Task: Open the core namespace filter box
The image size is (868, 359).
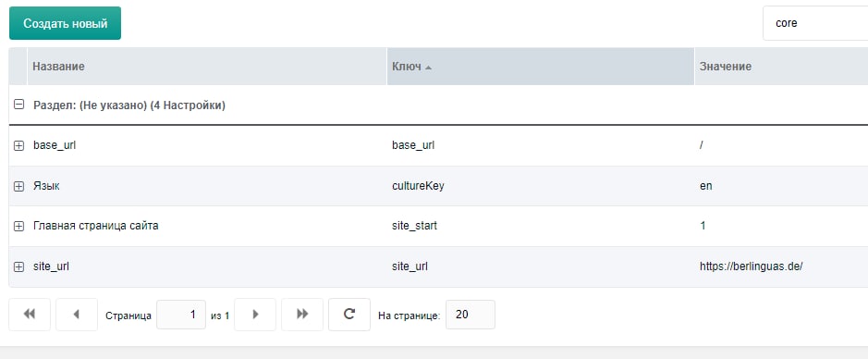Action: [x=815, y=23]
